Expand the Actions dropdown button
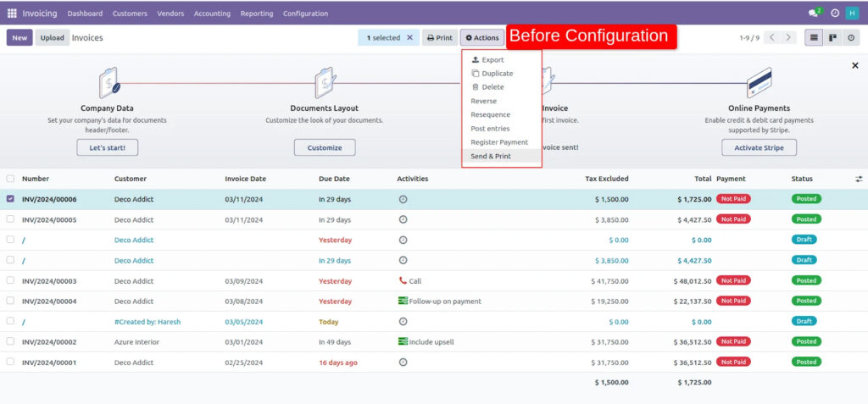Screen dimensions: 868x404 tap(482, 38)
